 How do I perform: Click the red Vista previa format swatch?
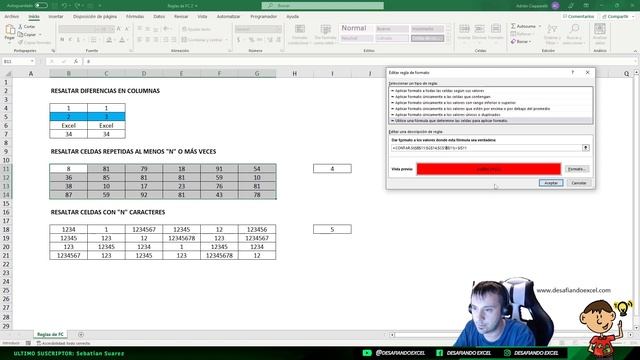click(489, 169)
